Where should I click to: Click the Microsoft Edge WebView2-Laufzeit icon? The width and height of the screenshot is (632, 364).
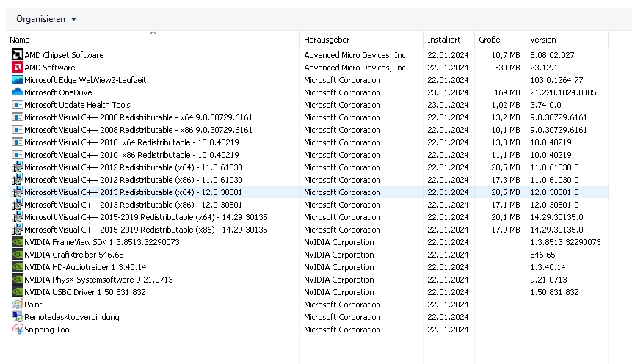[x=18, y=80]
